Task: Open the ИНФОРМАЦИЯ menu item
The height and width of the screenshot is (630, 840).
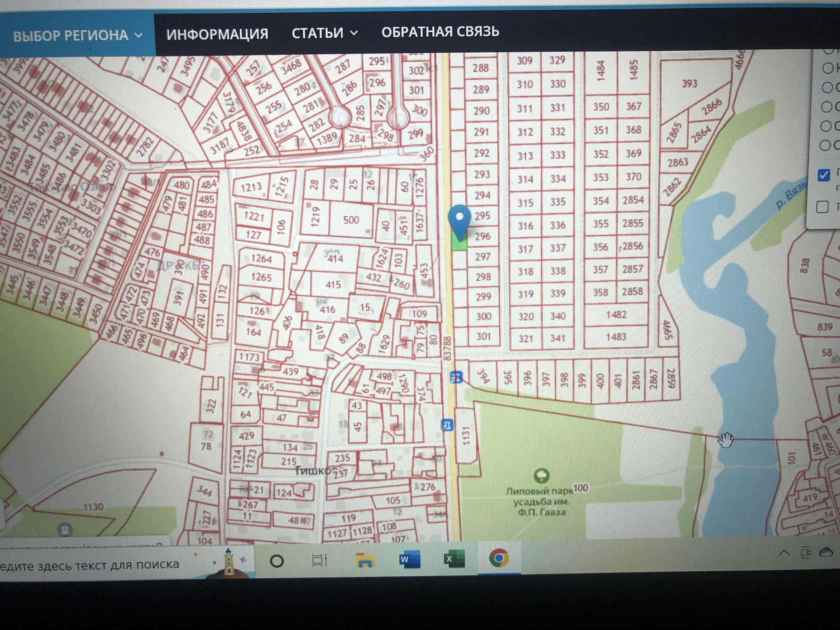Action: (x=217, y=34)
